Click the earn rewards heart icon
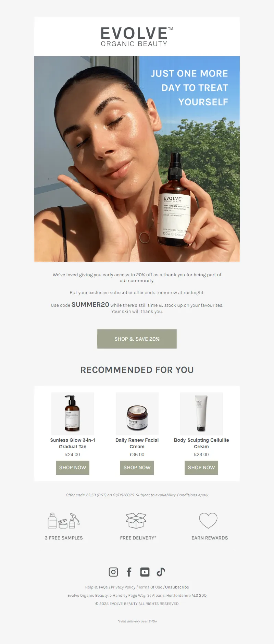The image size is (274, 644). [209, 521]
